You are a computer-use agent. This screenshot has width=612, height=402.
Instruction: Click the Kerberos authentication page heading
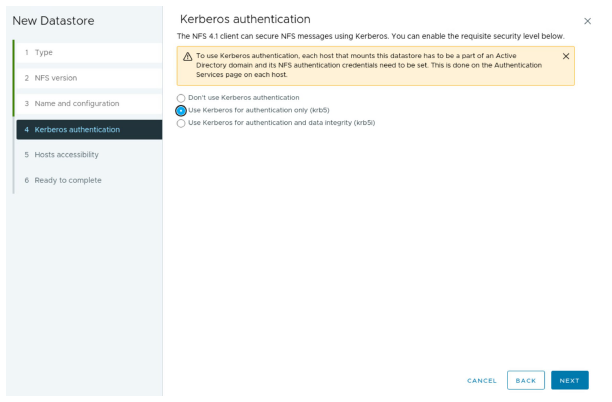(244, 20)
